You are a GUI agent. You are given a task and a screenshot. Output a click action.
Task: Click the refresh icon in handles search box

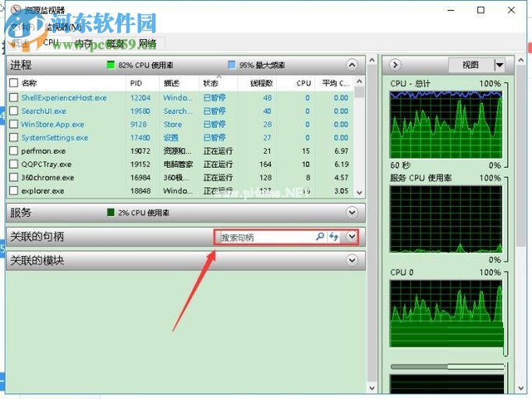tap(334, 237)
